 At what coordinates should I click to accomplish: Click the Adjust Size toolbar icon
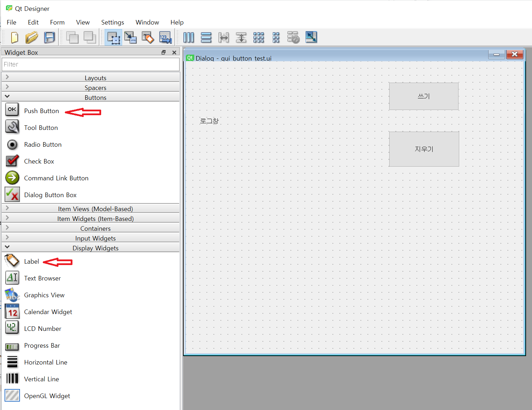coord(311,37)
